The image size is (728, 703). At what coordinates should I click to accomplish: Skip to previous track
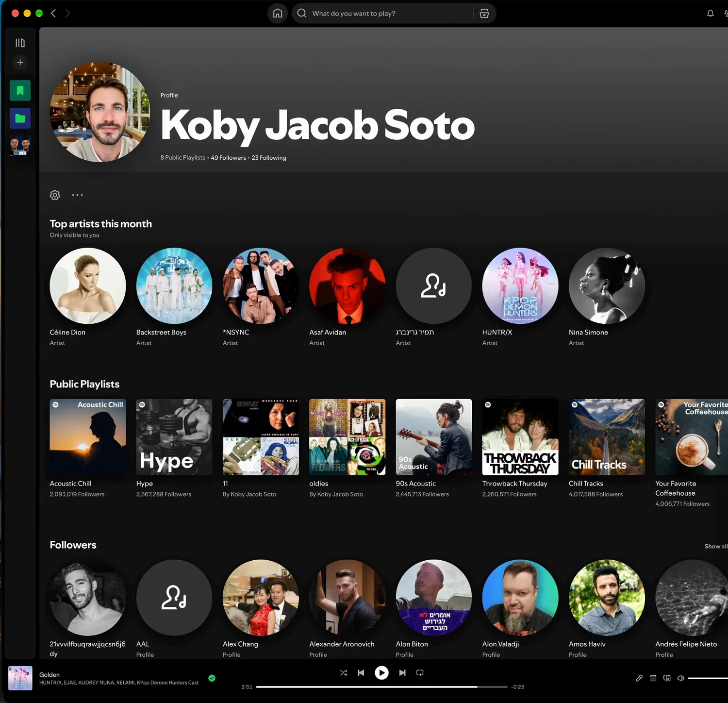(x=361, y=672)
